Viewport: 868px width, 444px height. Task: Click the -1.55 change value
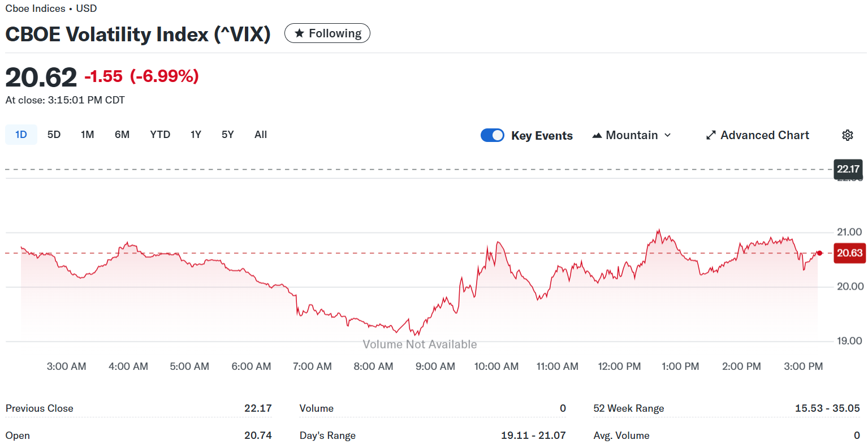click(103, 76)
